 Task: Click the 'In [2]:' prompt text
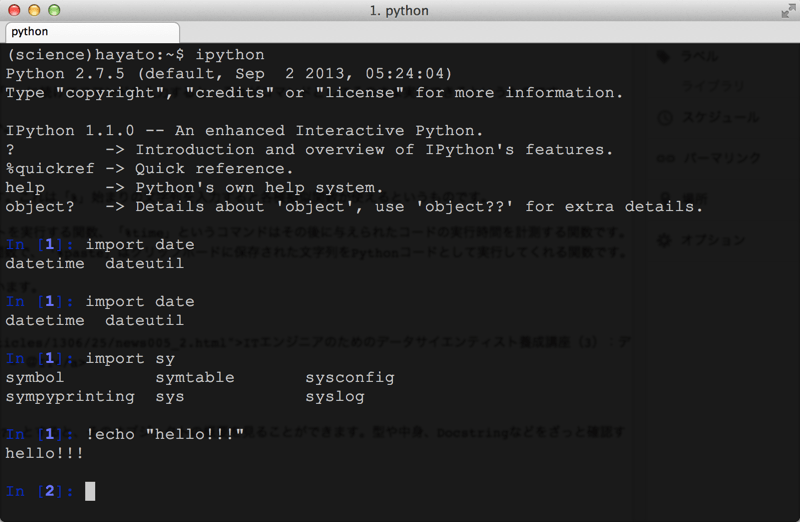tap(40, 491)
